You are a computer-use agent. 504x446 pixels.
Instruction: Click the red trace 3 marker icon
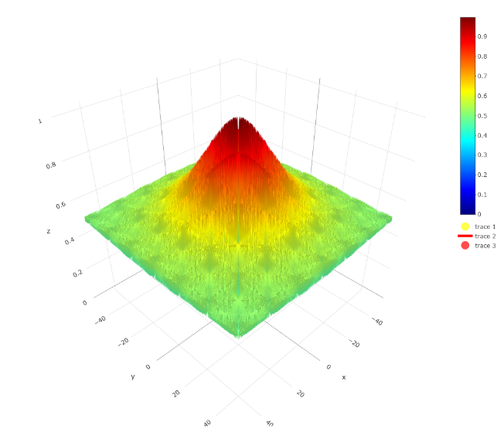[x=465, y=246]
